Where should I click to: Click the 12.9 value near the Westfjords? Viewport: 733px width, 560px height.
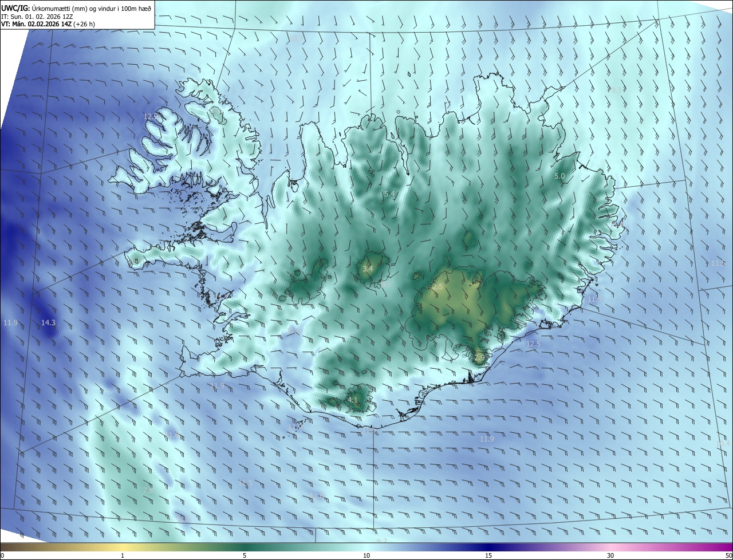[150, 116]
